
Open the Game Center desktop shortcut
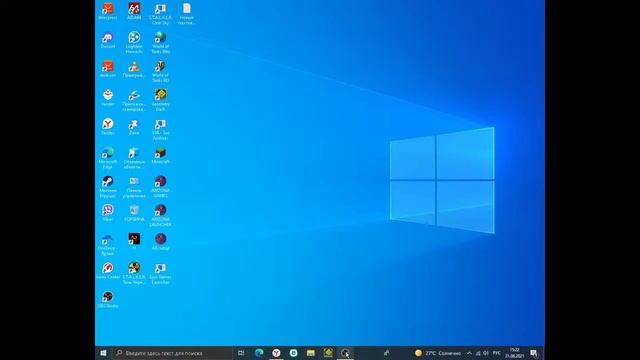(108, 271)
